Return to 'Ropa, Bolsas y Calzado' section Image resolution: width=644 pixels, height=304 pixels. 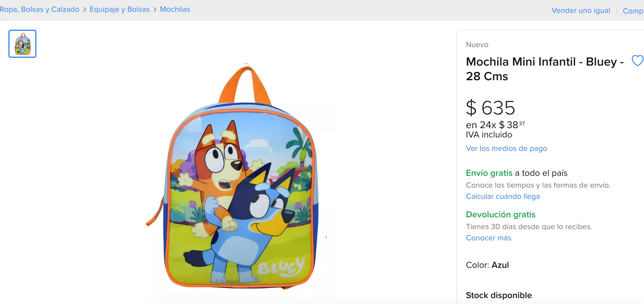[39, 9]
